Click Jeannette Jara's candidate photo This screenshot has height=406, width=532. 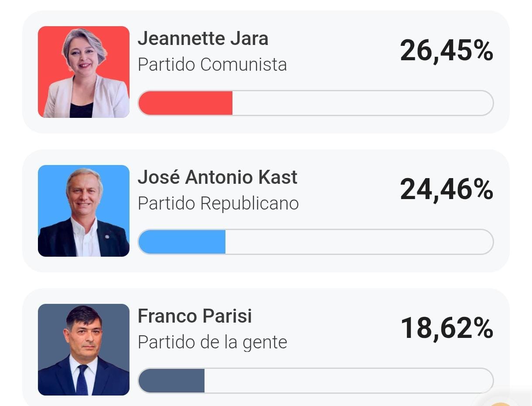pos(84,72)
